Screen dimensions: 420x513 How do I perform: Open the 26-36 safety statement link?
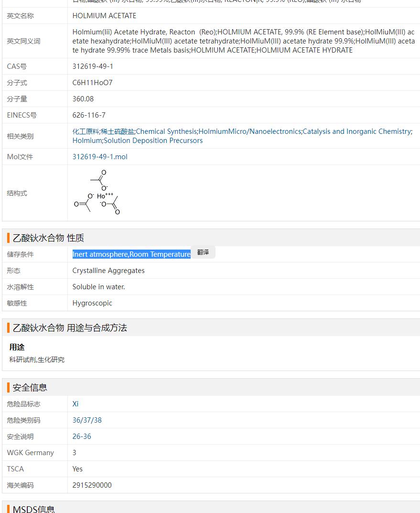[82, 437]
